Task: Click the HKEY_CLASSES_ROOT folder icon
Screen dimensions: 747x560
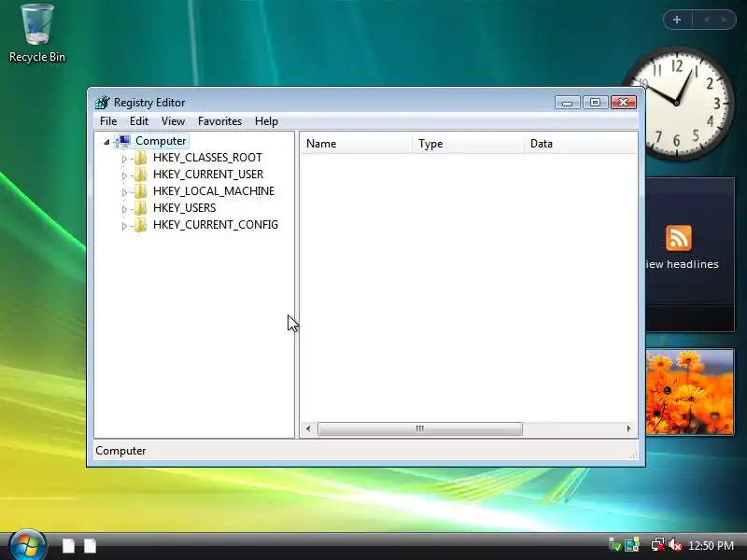Action: [141, 158]
